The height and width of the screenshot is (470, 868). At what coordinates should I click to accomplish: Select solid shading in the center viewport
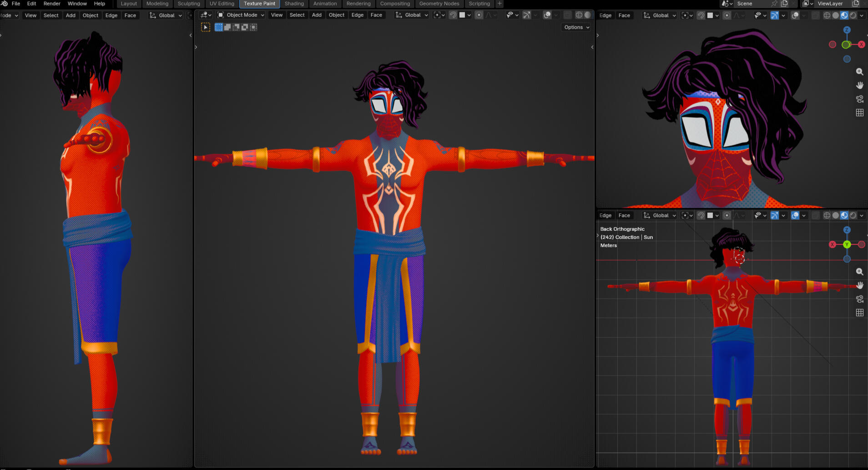click(587, 15)
